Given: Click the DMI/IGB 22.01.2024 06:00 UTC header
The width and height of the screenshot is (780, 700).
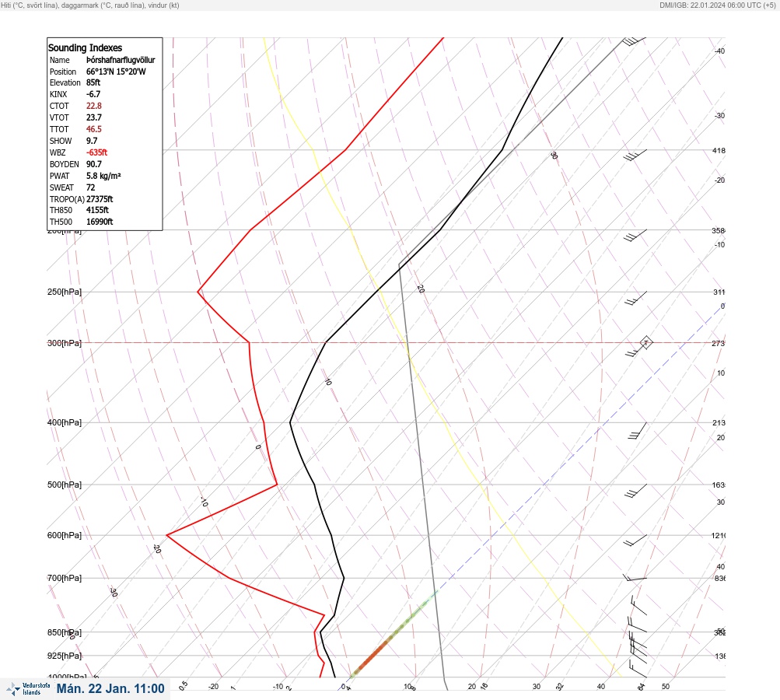Looking at the screenshot, I should coord(718,5).
